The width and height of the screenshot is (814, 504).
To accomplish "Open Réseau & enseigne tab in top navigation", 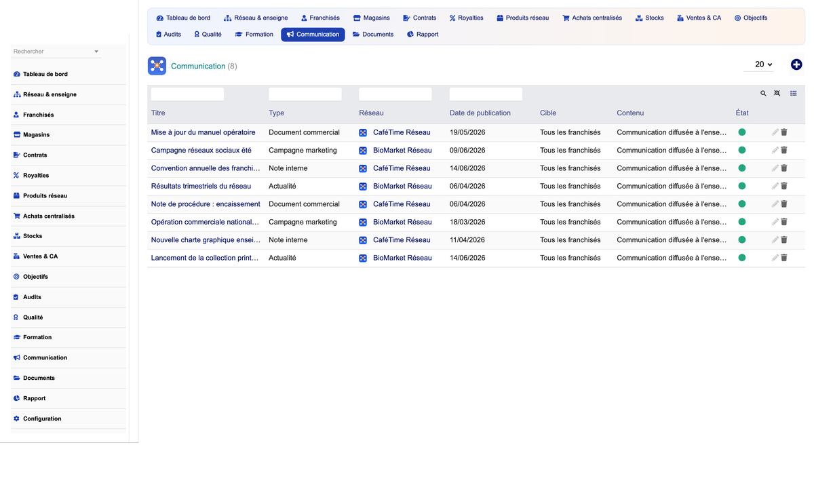I will coord(256,18).
